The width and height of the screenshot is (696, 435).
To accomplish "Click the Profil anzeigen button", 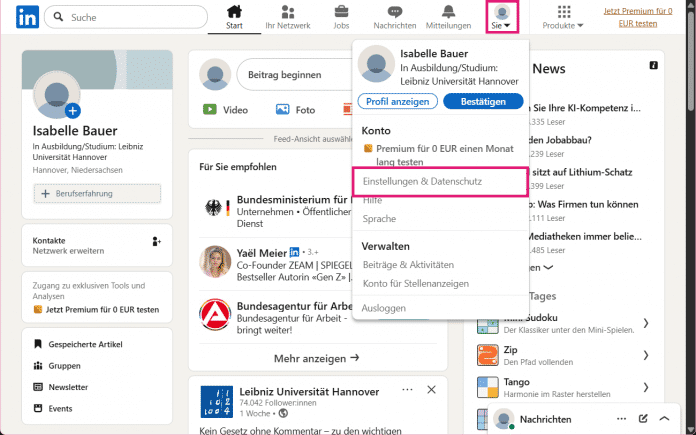I will click(x=397, y=101).
